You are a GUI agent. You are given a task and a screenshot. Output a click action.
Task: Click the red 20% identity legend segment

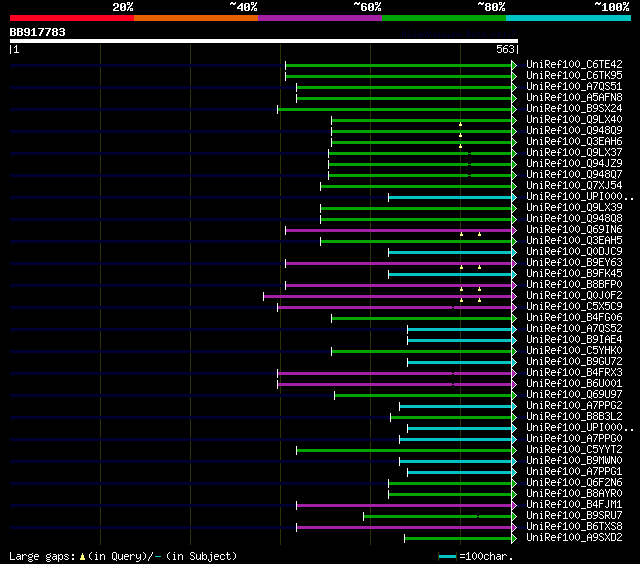pos(72,18)
